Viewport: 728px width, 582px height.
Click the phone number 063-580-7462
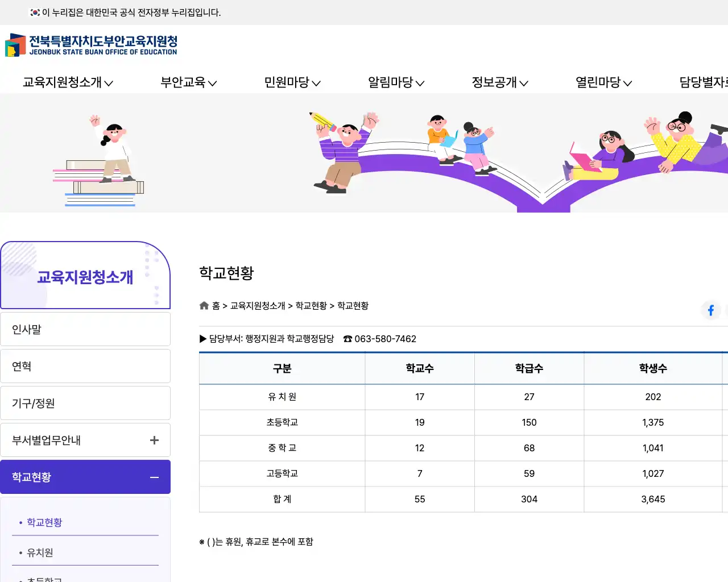(x=385, y=339)
